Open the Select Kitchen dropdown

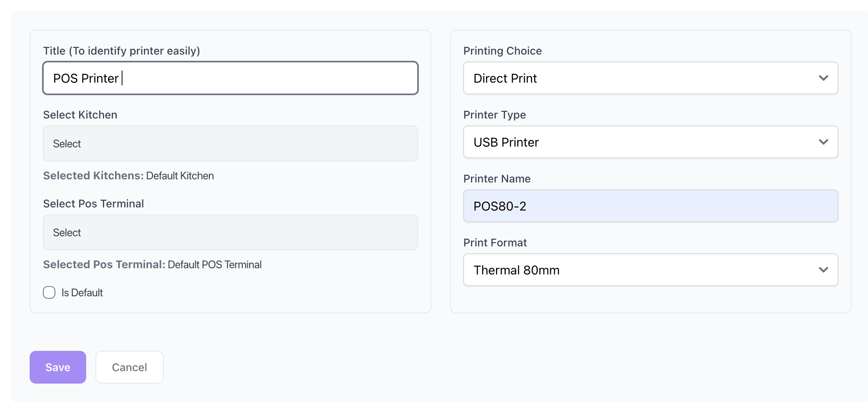pyautogui.click(x=230, y=143)
